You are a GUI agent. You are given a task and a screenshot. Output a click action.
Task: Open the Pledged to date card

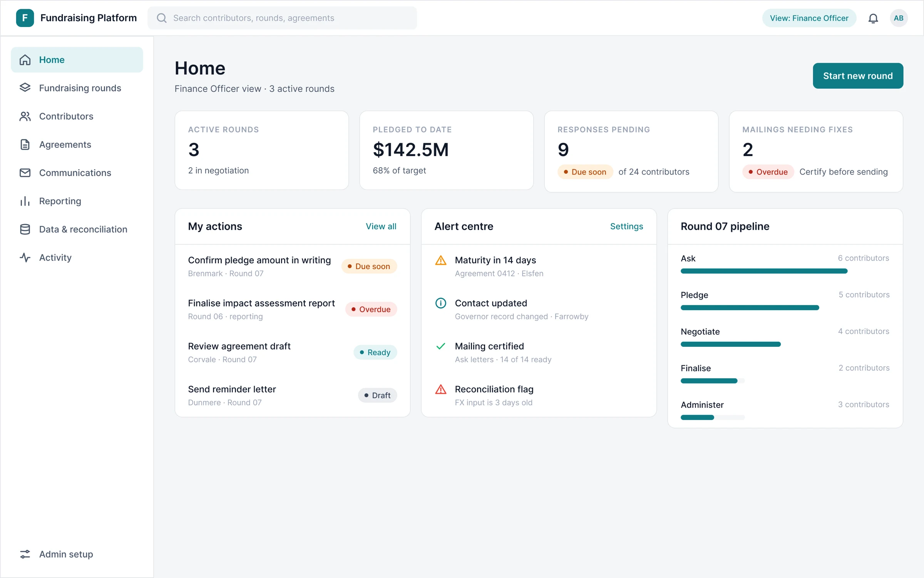point(446,151)
